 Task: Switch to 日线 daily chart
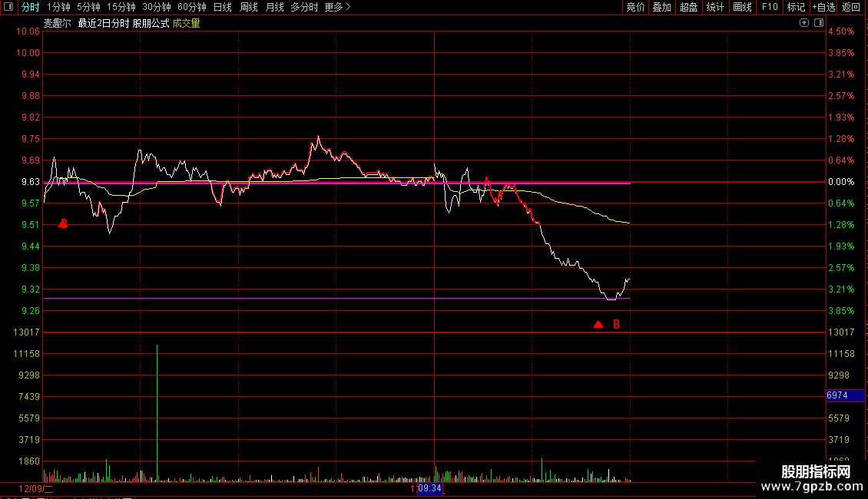(x=223, y=7)
